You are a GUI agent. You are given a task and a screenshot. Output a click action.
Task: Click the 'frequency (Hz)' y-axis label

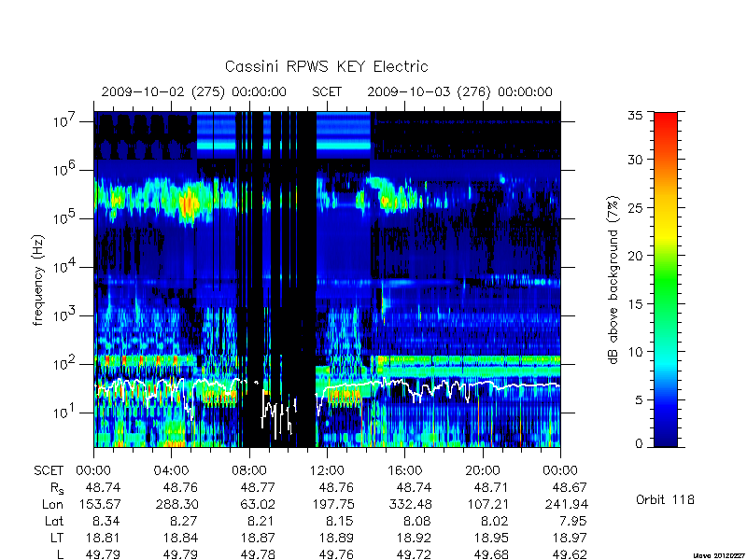pos(38,281)
